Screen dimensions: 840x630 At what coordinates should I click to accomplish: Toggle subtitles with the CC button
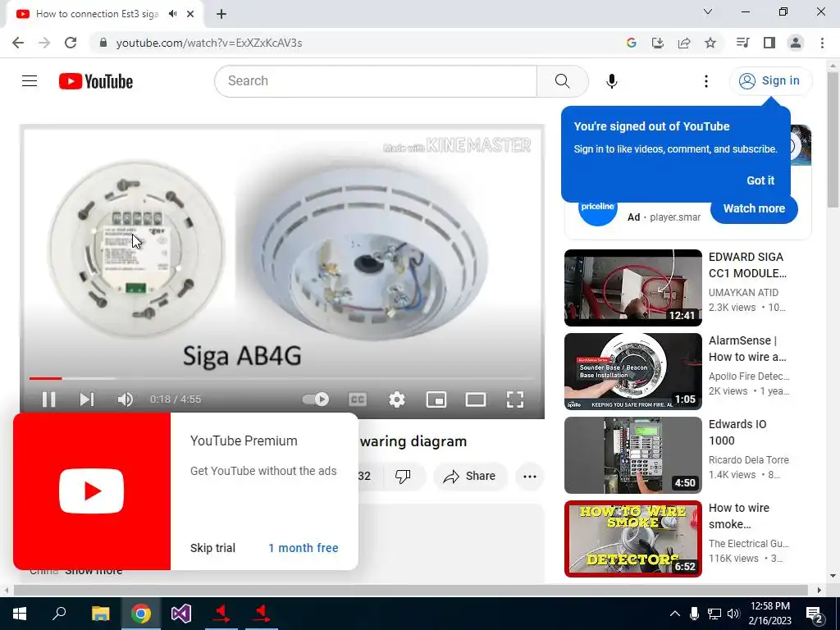coord(358,399)
